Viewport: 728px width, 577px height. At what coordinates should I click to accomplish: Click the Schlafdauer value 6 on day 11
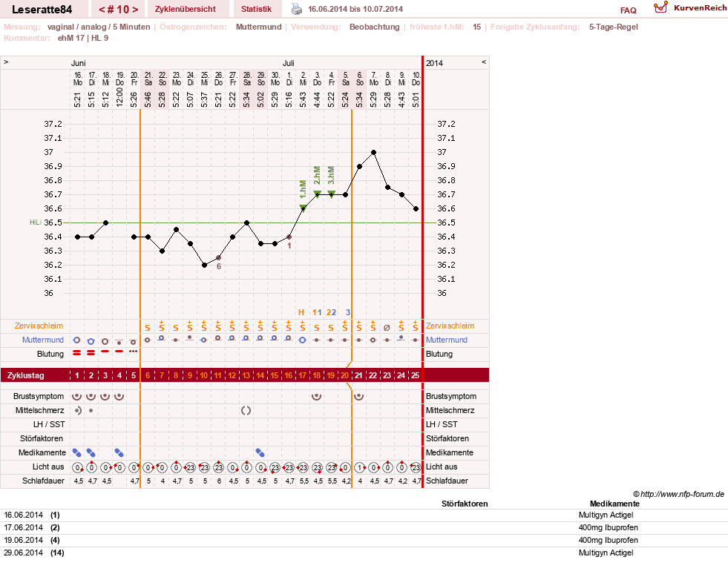pos(219,481)
